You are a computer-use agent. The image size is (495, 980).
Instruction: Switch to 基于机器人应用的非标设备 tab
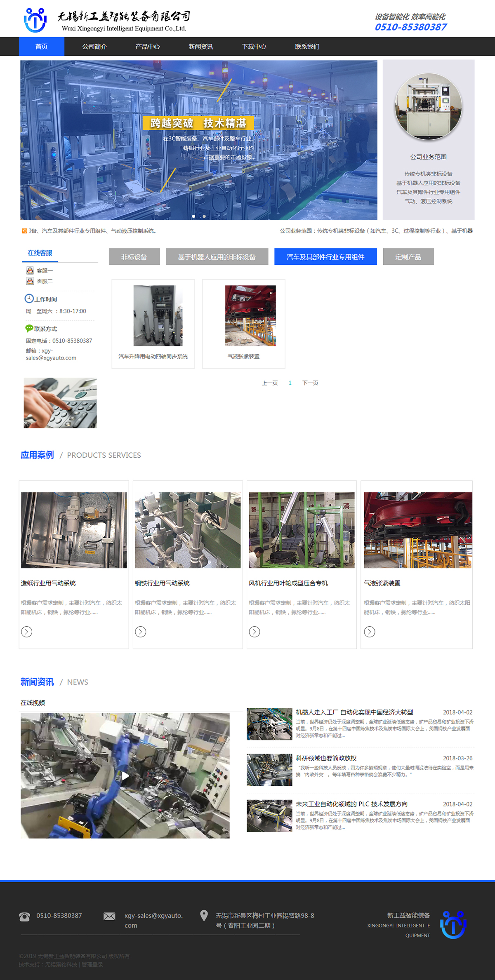[217, 257]
